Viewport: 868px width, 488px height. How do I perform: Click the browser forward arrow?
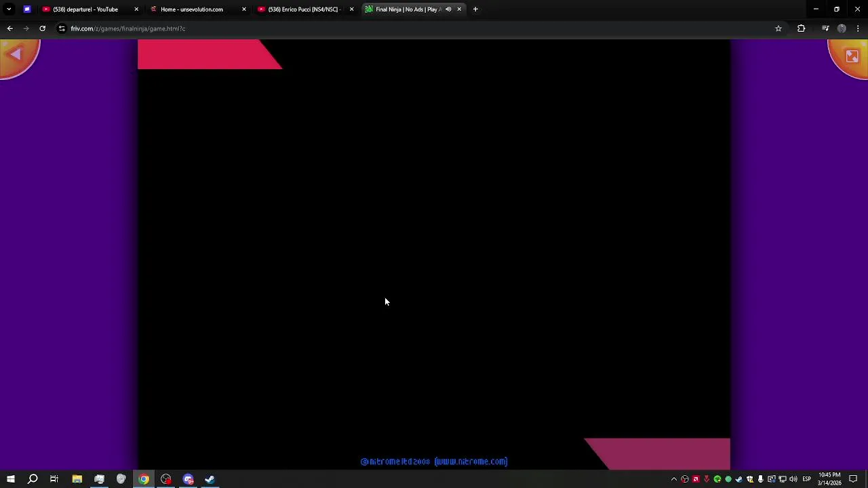pos(26,28)
